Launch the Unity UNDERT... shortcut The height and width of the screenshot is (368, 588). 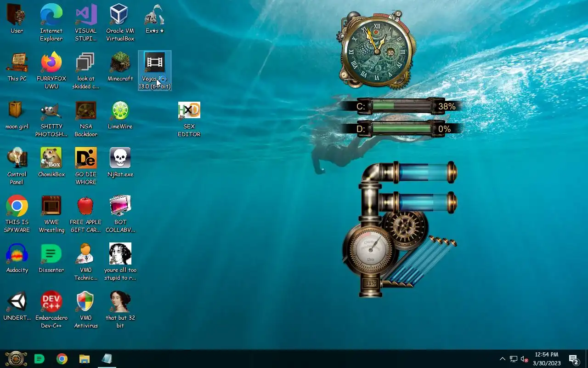[17, 306]
